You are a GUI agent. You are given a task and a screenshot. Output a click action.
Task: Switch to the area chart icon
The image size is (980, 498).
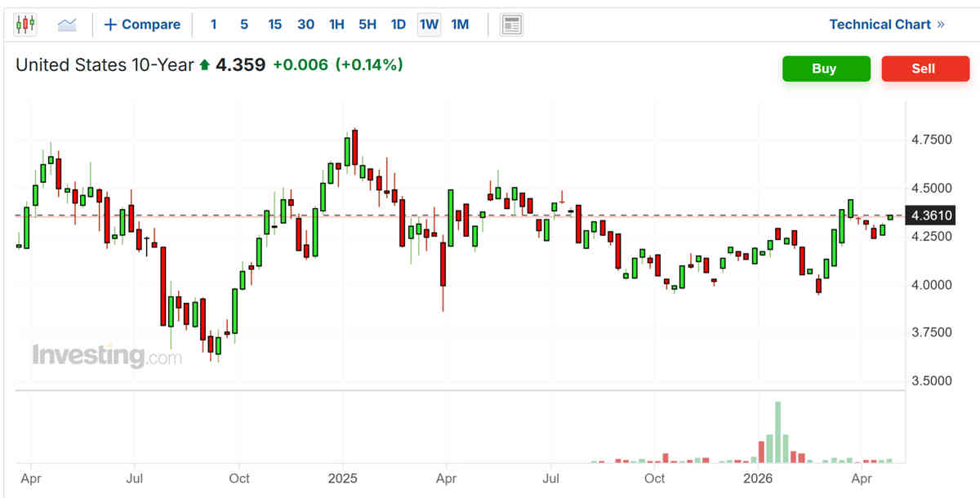tap(67, 24)
